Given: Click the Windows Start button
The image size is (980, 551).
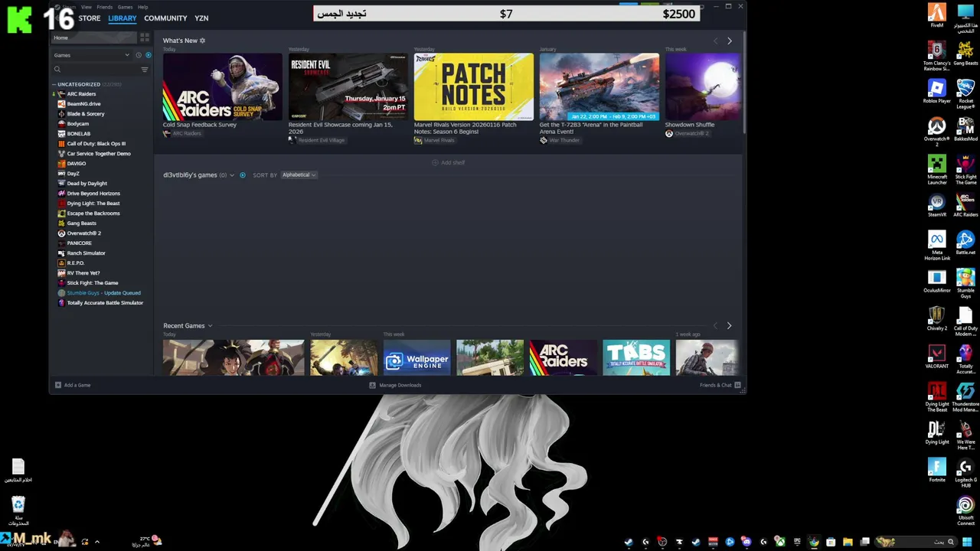Looking at the screenshot, I should click(x=967, y=542).
